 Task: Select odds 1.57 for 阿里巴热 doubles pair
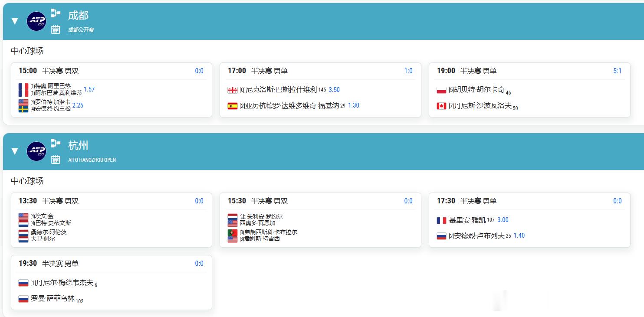click(89, 89)
